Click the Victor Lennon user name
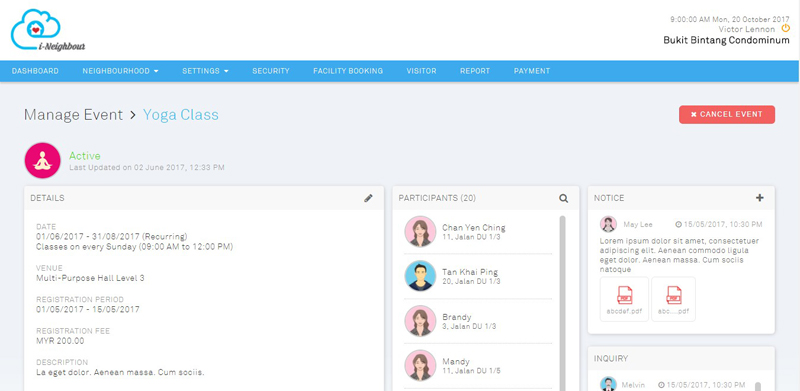This screenshot has height=391, width=800. pyautogui.click(x=746, y=29)
